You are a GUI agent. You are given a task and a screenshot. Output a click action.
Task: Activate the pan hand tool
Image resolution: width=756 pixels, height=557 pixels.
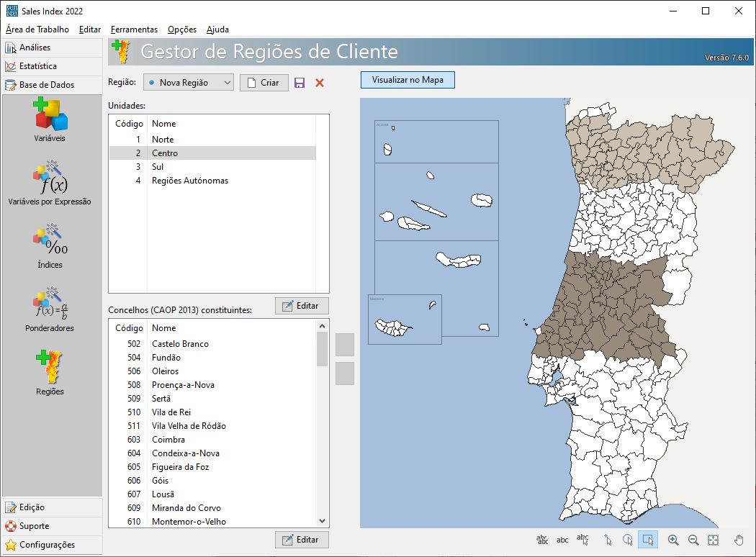(x=739, y=540)
